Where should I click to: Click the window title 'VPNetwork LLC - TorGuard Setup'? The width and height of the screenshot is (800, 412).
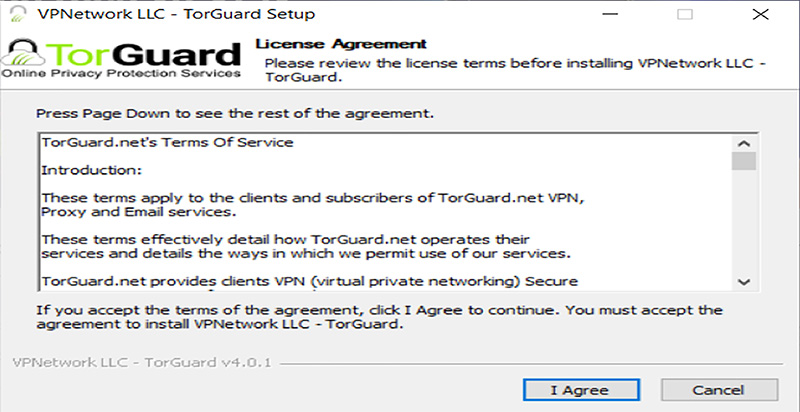[176, 14]
